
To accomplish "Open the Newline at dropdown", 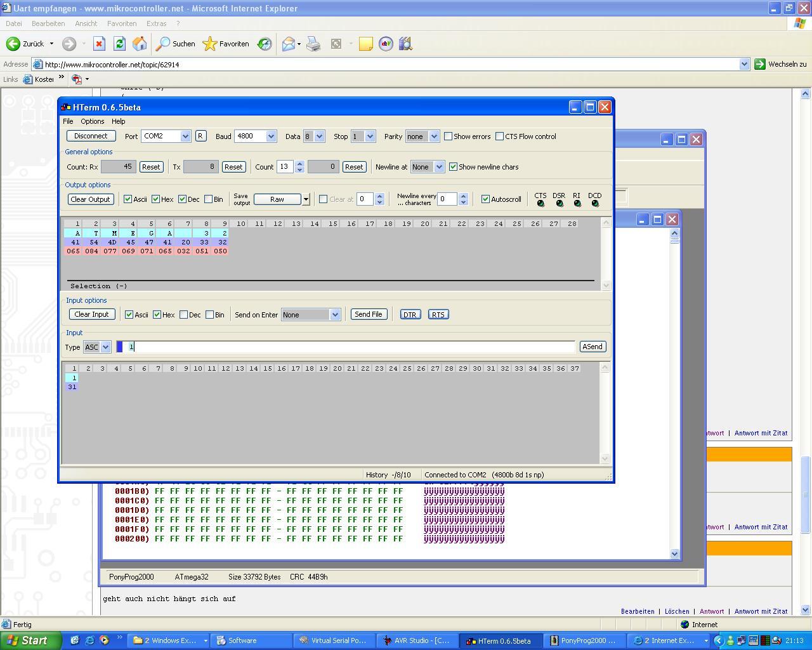I will [x=439, y=167].
